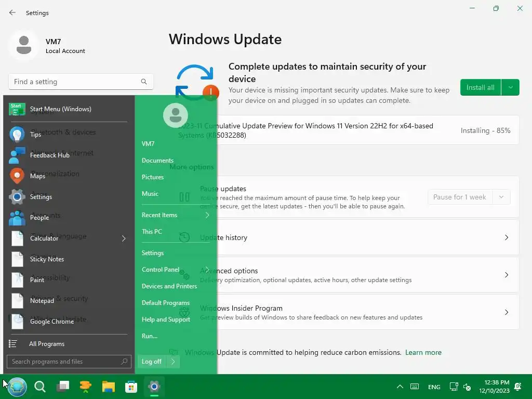The height and width of the screenshot is (399, 532).
Task: Open network status tray icon
Action: coord(454,387)
